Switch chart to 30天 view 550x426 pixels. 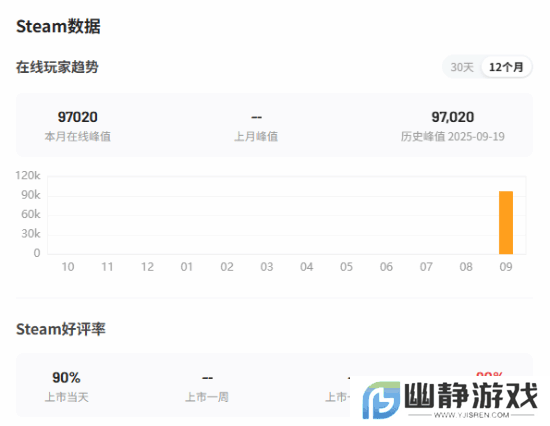coord(462,67)
